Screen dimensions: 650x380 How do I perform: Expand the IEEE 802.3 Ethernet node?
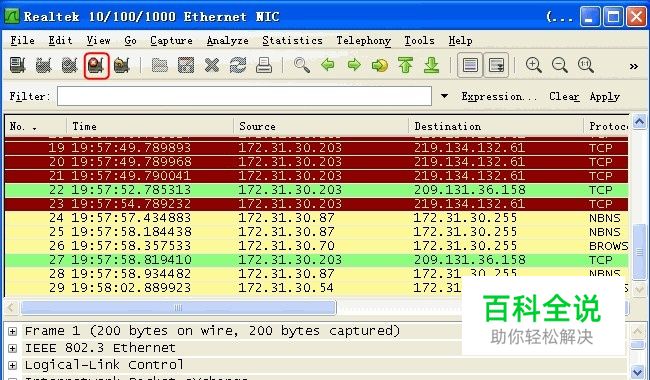[x=12, y=349]
